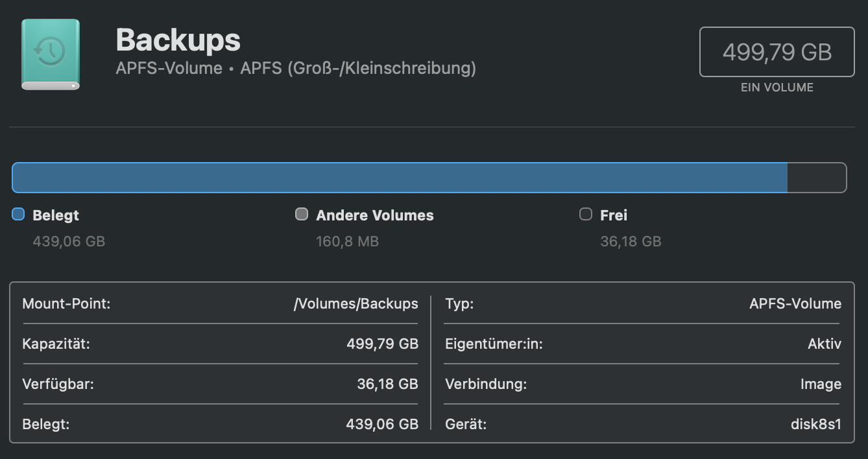Click the Backups volume title
Screen dimensions: 868x459
178,40
